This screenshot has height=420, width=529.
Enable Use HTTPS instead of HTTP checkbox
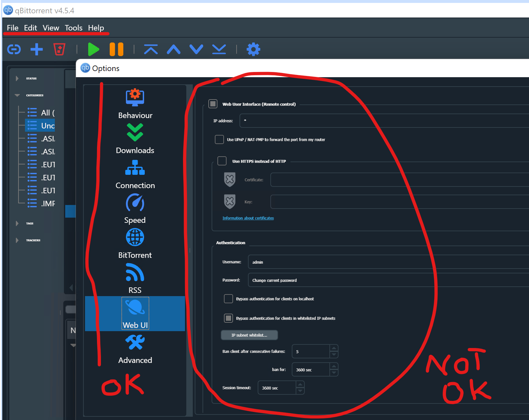(222, 161)
